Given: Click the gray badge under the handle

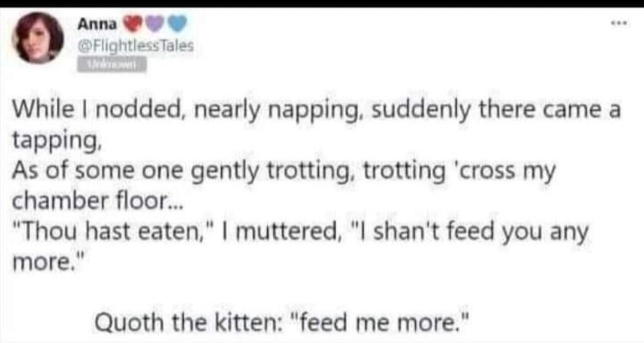Looking at the screenshot, I should [112, 65].
